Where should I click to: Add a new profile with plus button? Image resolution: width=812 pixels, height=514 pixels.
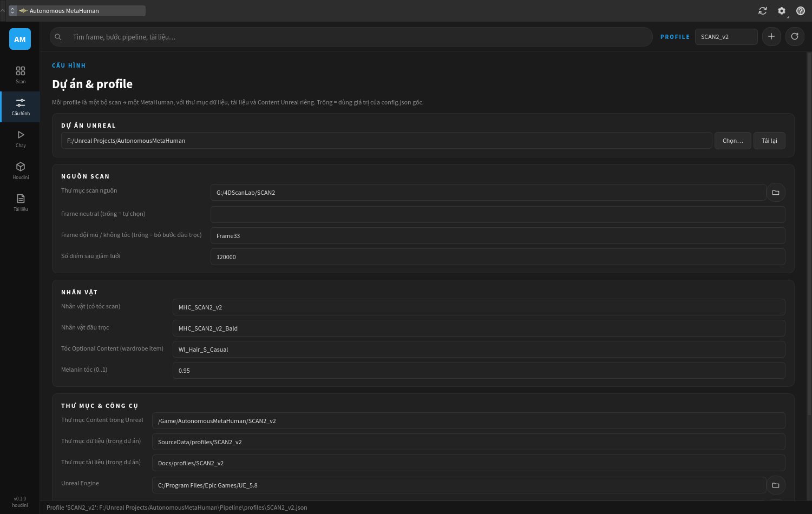pyautogui.click(x=771, y=36)
